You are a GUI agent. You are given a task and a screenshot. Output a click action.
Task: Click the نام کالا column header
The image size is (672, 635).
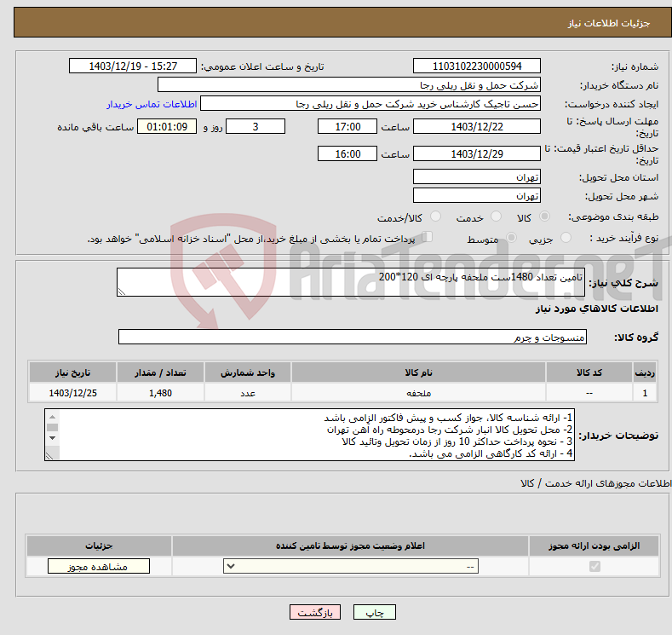point(418,372)
